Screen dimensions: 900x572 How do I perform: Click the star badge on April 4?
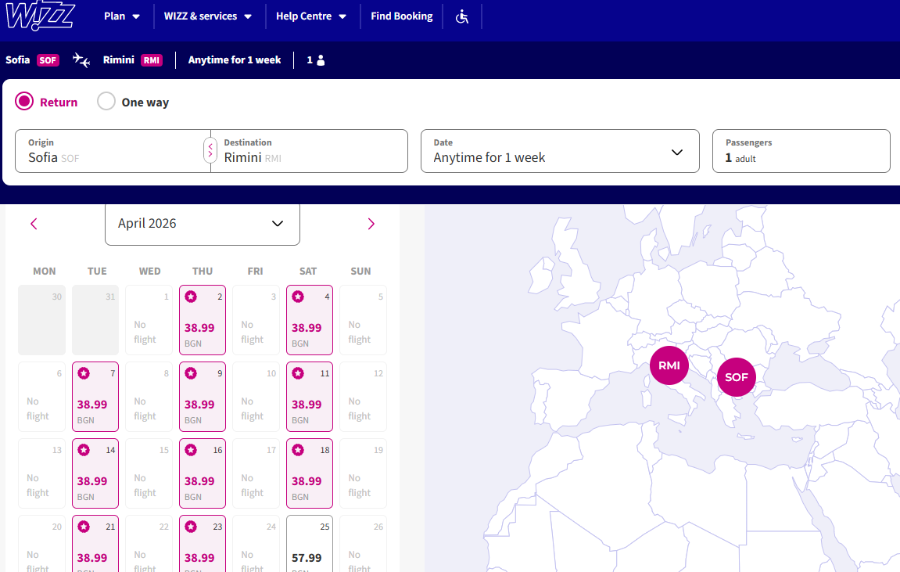tap(298, 297)
